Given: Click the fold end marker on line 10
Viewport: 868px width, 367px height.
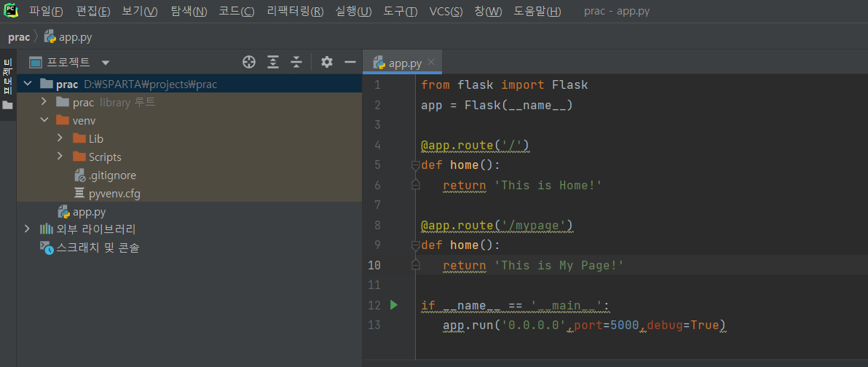Looking at the screenshot, I should tap(415, 266).
